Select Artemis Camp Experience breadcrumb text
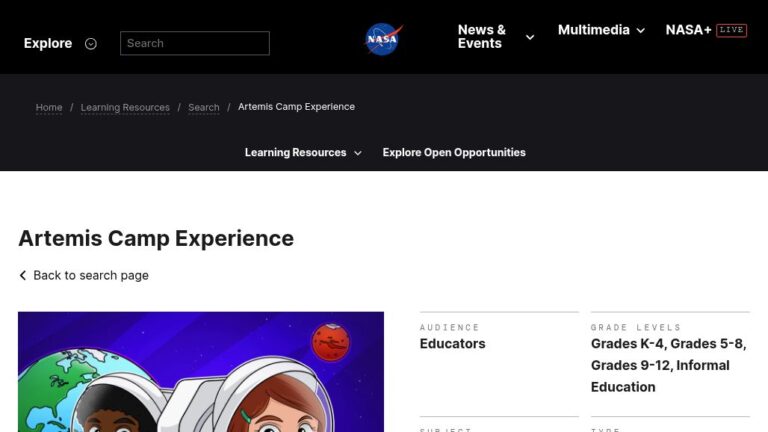Viewport: 768px width, 432px height. [x=296, y=107]
